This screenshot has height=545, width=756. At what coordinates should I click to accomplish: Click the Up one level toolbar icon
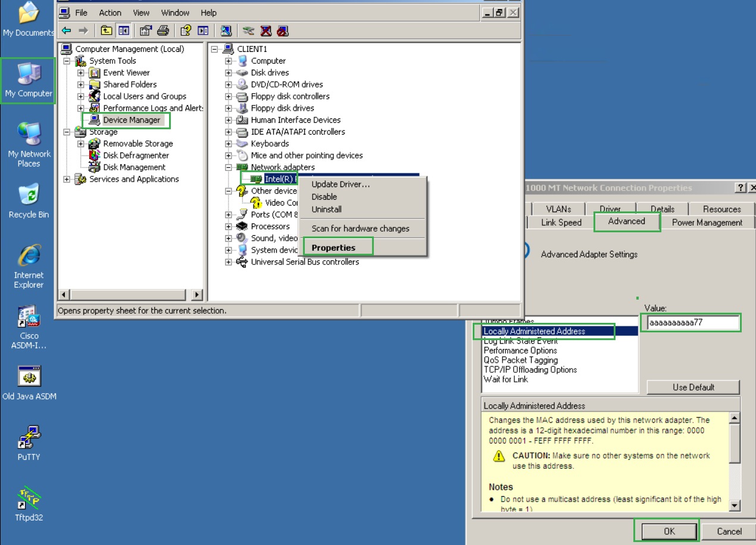click(106, 30)
